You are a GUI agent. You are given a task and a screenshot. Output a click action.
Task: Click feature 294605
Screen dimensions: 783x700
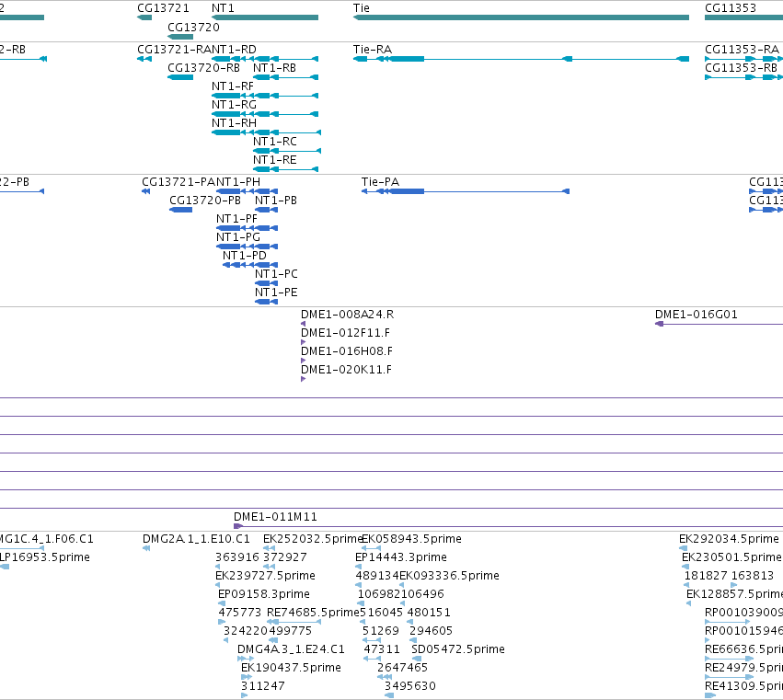click(413, 640)
